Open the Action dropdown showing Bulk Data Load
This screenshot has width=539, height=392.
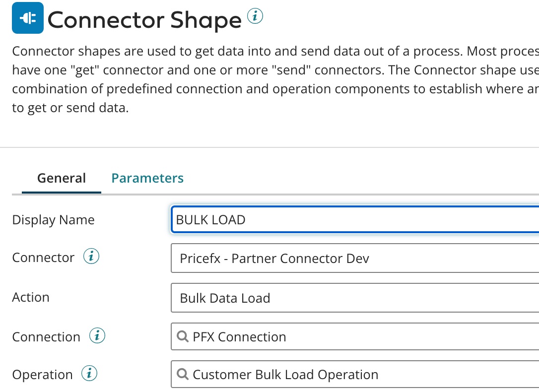pyautogui.click(x=347, y=298)
